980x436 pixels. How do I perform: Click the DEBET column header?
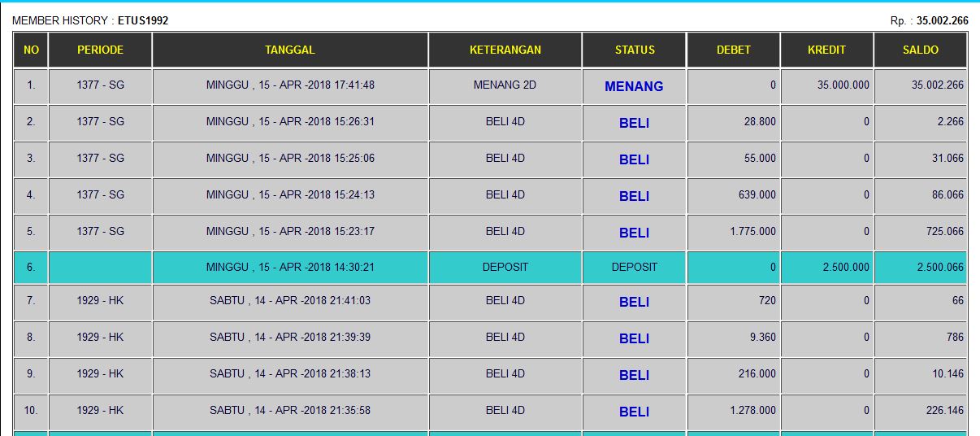tap(734, 50)
